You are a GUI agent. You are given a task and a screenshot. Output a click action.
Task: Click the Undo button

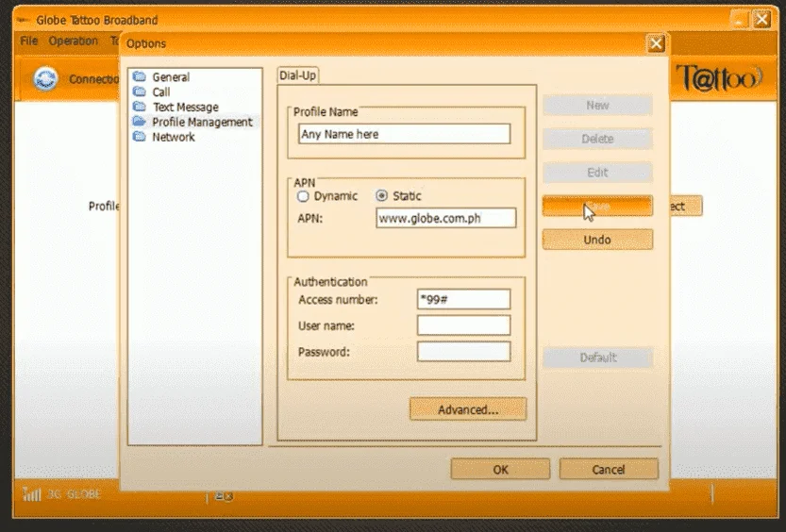[597, 240]
